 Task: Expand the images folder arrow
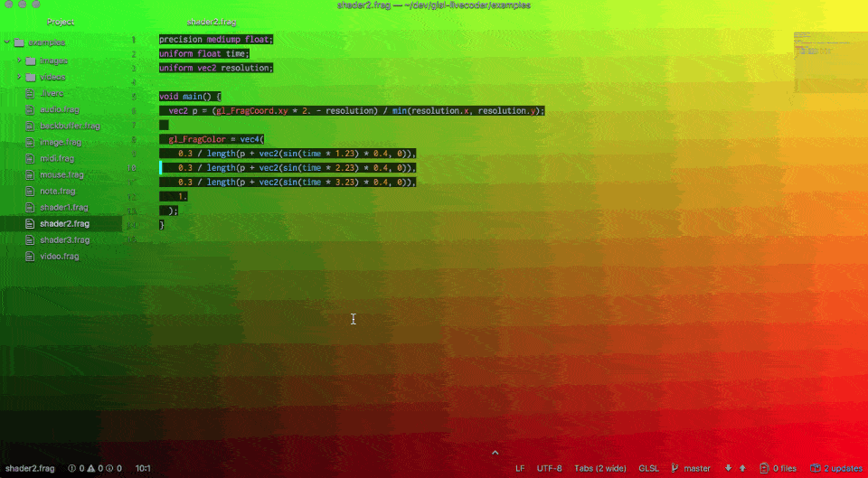(19, 61)
